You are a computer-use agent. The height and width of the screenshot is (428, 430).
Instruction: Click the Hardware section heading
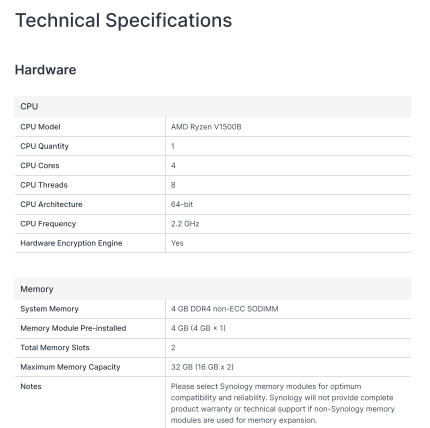46,70
